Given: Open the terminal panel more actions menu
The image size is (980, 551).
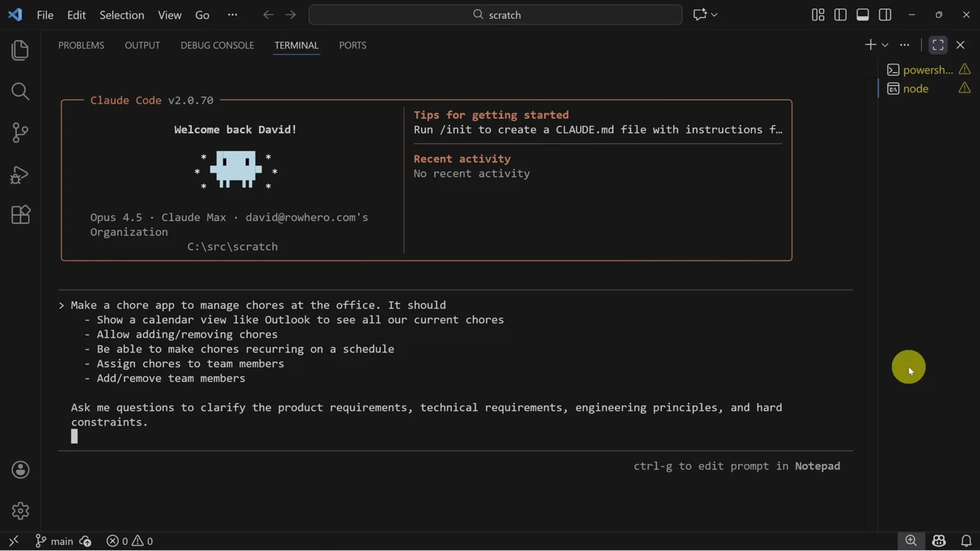Looking at the screenshot, I should click(905, 45).
